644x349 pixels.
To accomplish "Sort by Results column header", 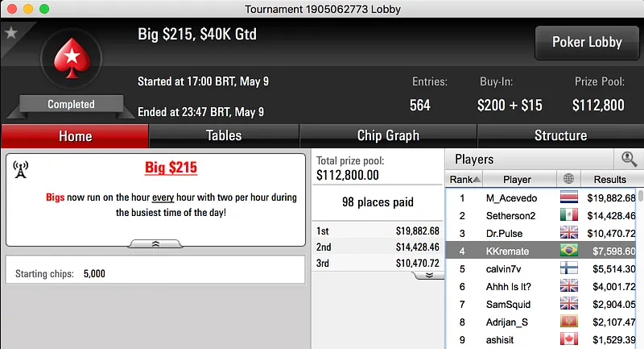I will click(609, 179).
